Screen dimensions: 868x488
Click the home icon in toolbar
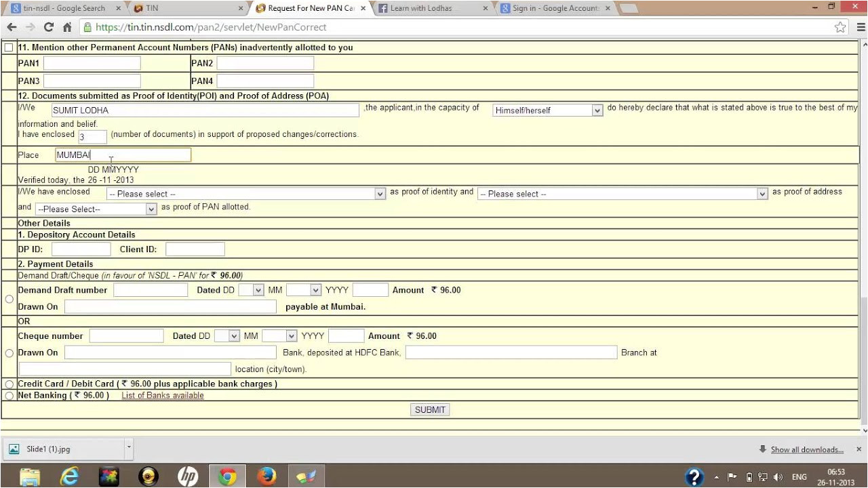pos(67,27)
